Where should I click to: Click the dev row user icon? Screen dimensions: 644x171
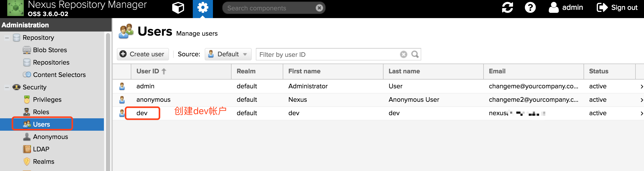point(122,113)
